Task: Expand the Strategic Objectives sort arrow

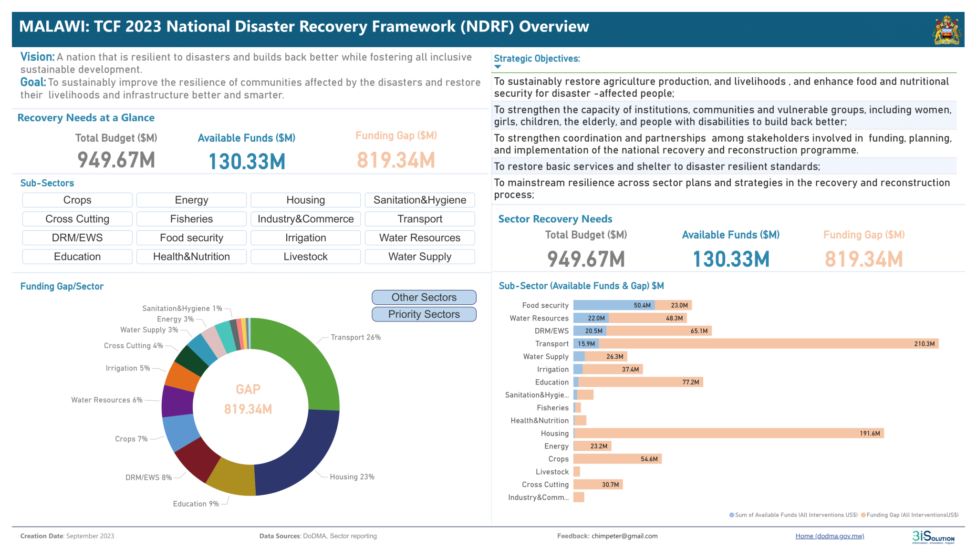Action: 498,67
